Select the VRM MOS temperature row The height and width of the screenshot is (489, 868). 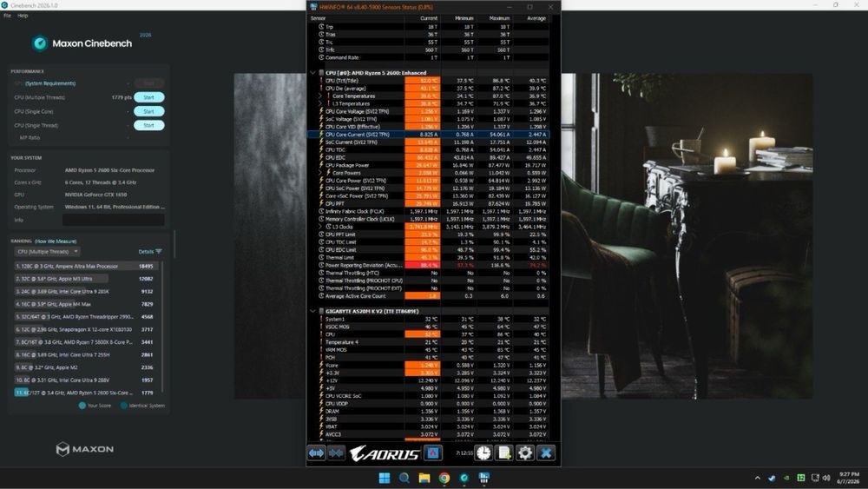coord(429,349)
